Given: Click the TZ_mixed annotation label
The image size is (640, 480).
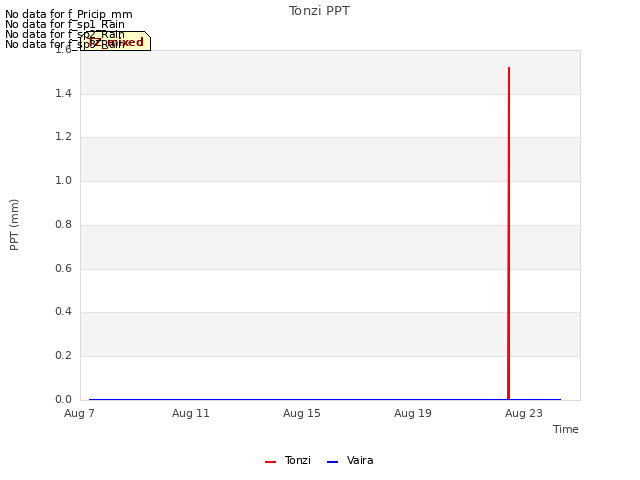Looking at the screenshot, I should tap(116, 41).
